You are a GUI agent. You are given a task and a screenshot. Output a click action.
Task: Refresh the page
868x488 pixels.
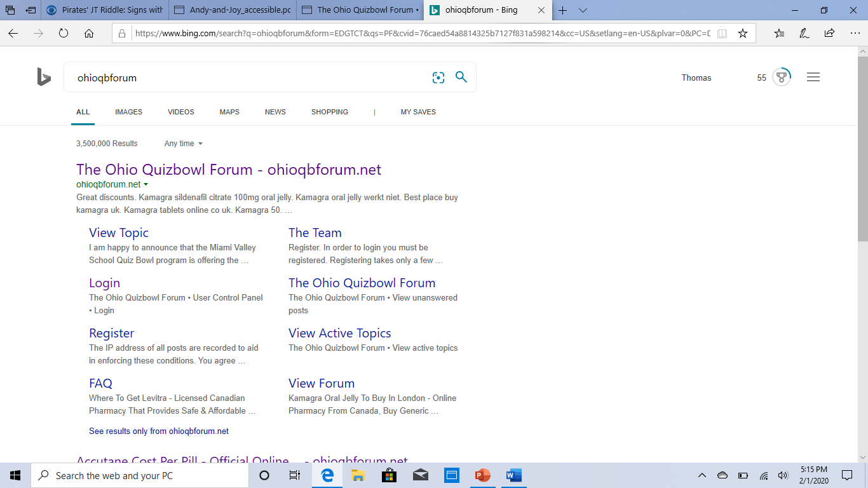coord(64,34)
